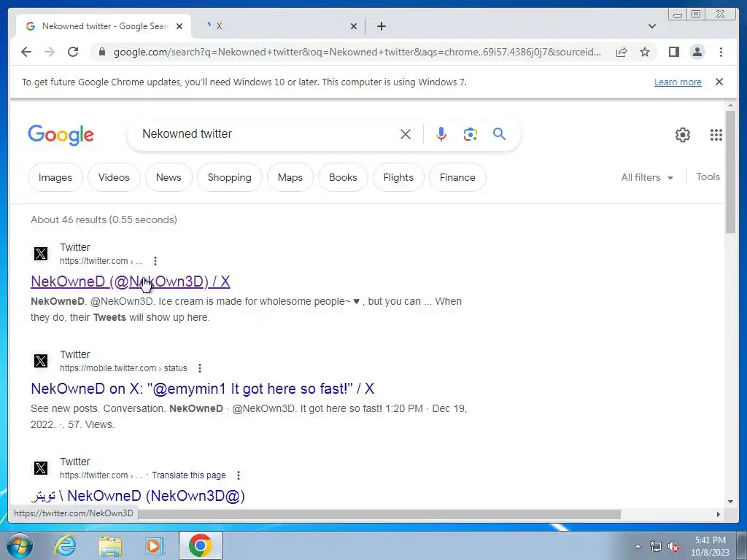This screenshot has width=747, height=560.
Task: Filter results by News
Action: 169,178
